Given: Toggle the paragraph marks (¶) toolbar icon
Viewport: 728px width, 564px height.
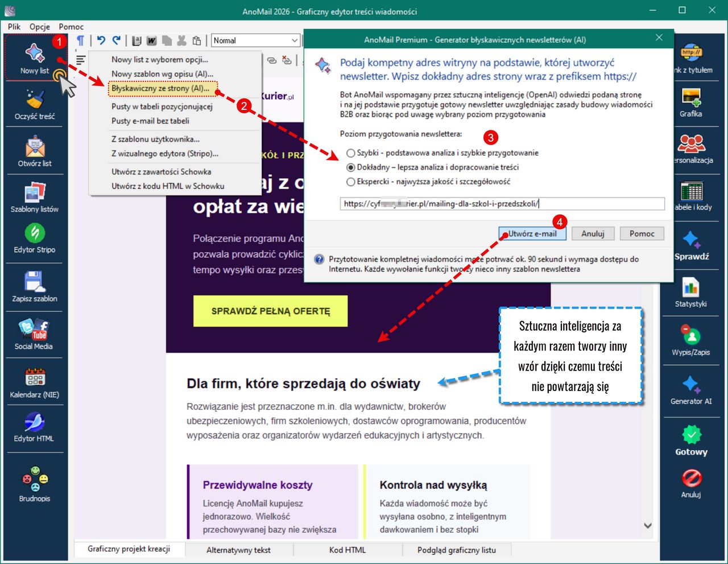Looking at the screenshot, I should coord(81,40).
